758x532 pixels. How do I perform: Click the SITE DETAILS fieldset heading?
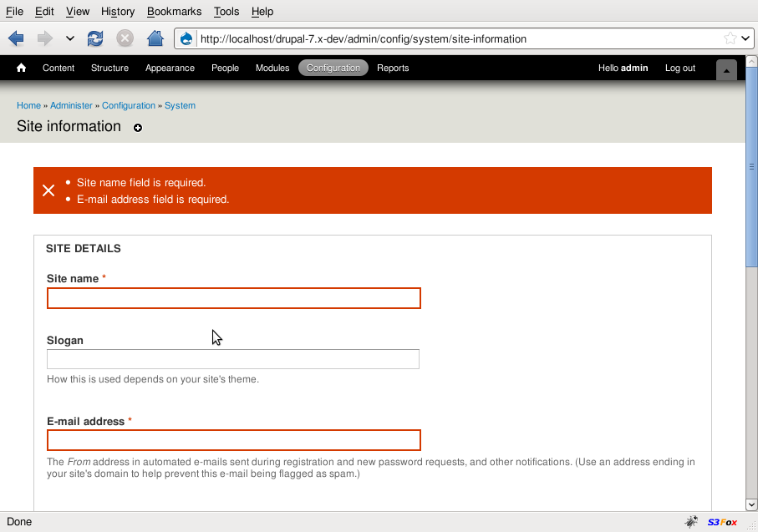click(83, 248)
